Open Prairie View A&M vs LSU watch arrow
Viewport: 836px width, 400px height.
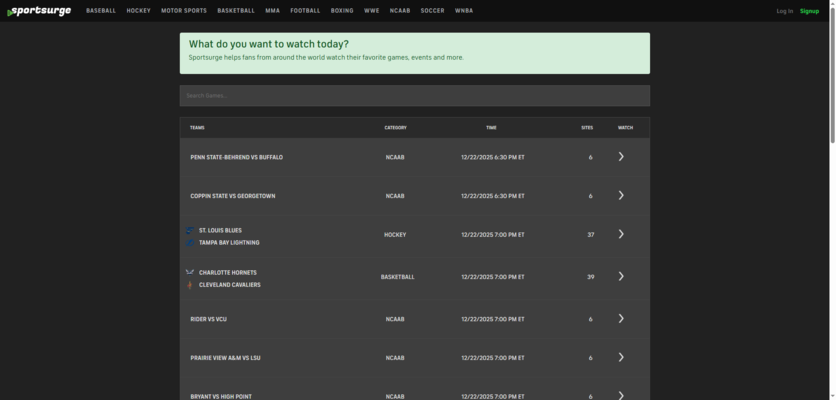pos(621,357)
